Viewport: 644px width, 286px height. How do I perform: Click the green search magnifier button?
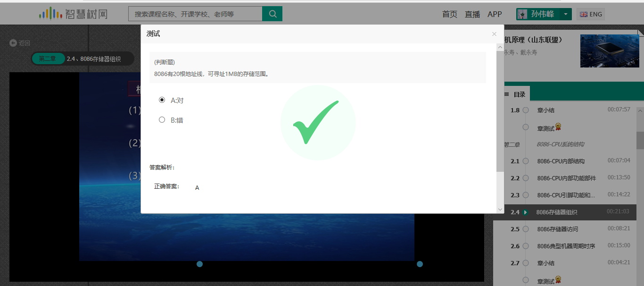click(x=272, y=14)
